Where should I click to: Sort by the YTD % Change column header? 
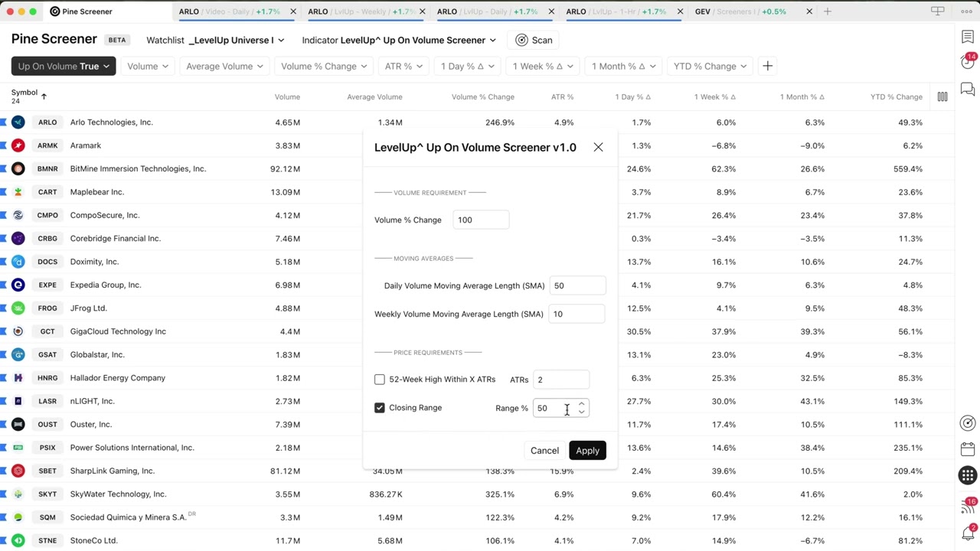(x=896, y=97)
